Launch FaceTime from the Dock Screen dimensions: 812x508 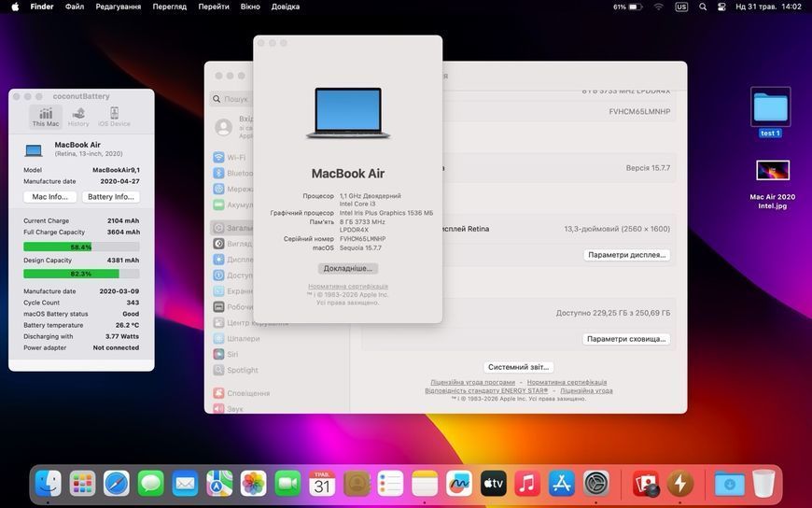[x=287, y=484]
